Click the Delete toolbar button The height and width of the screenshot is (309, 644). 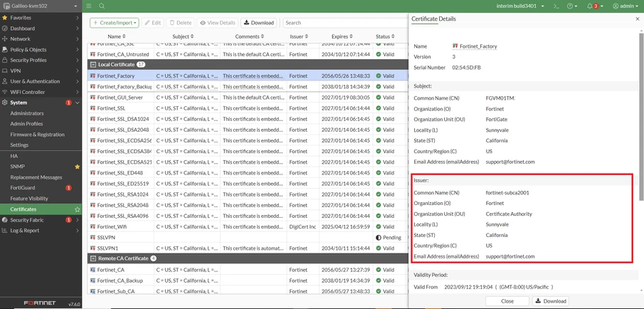181,23
